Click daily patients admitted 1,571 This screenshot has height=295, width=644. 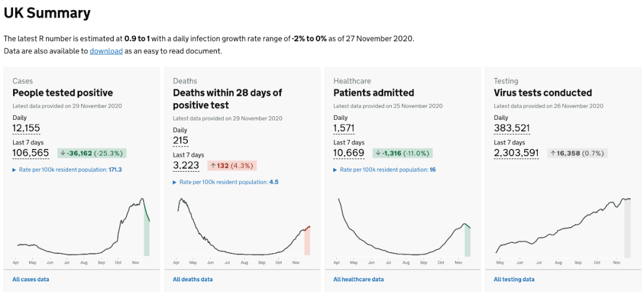344,128
